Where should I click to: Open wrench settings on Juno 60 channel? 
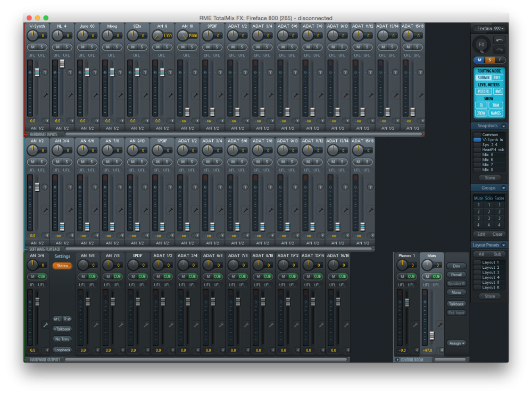click(95, 95)
